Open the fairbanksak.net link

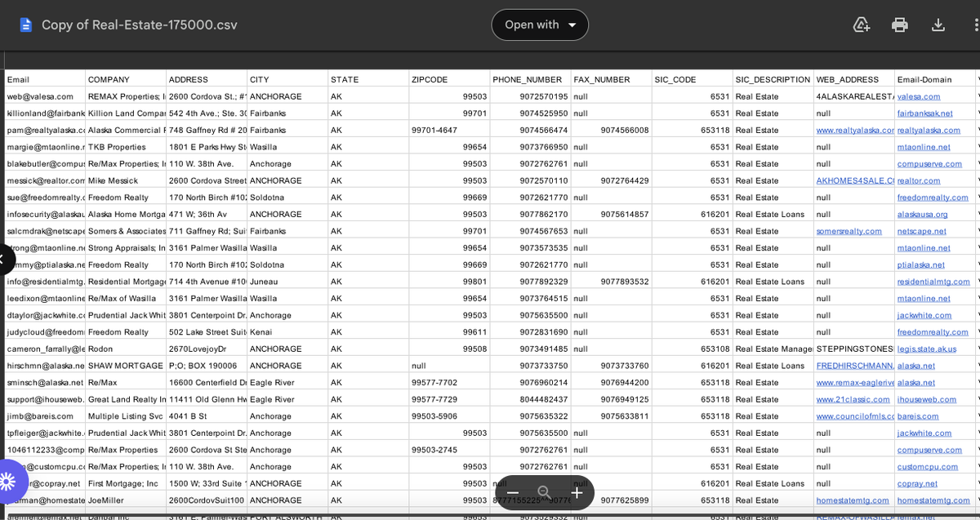(924, 113)
